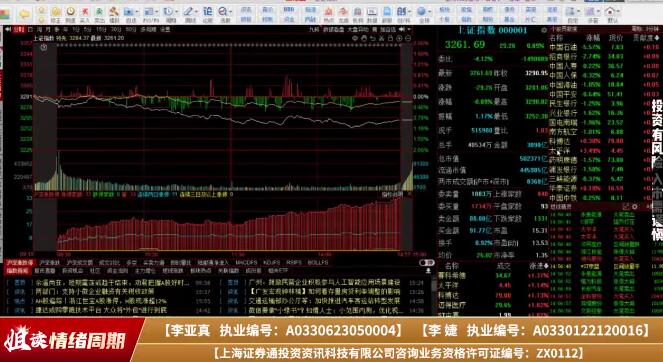Switch to the 15分 period tab

coord(101,30)
